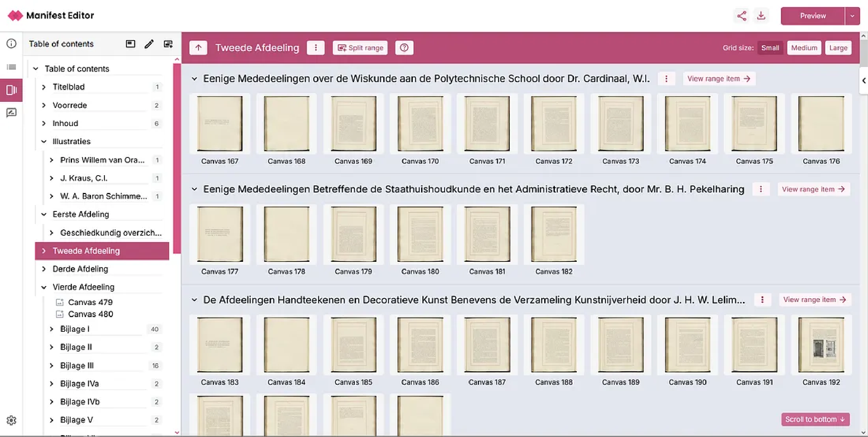Set grid size to Large
The height and width of the screenshot is (437, 868).
pos(838,48)
